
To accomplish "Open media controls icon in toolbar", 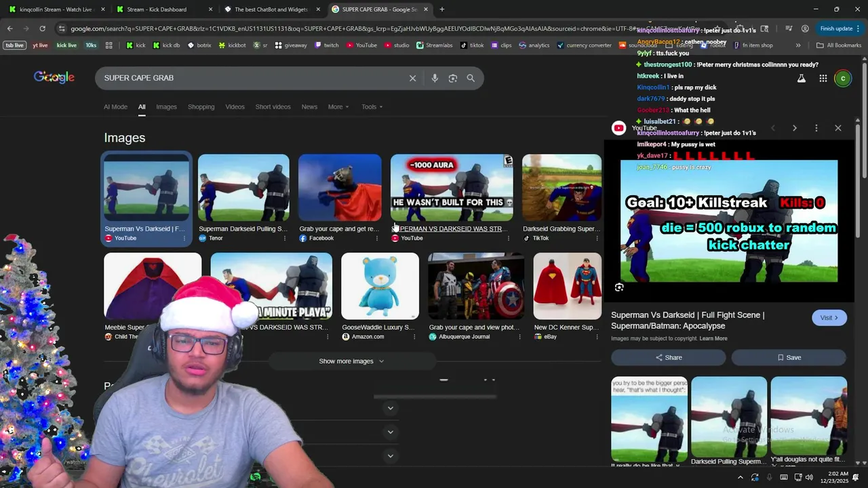I will (789, 28).
